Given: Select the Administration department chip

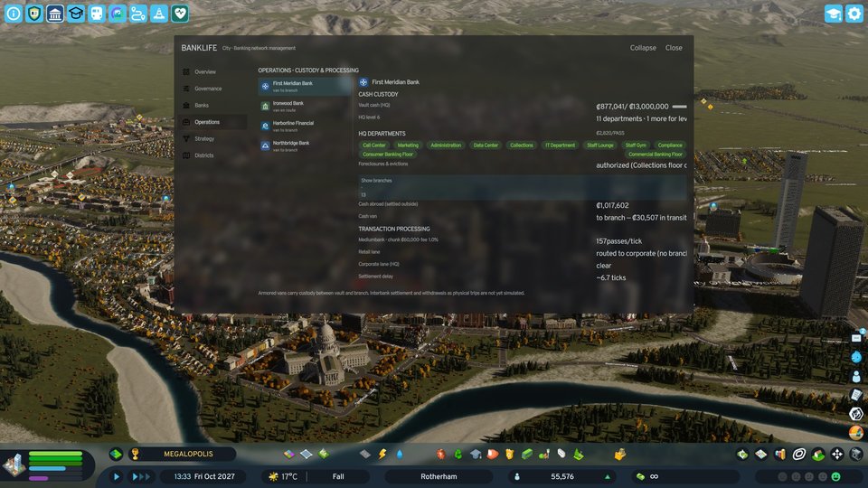Looking at the screenshot, I should 446,145.
